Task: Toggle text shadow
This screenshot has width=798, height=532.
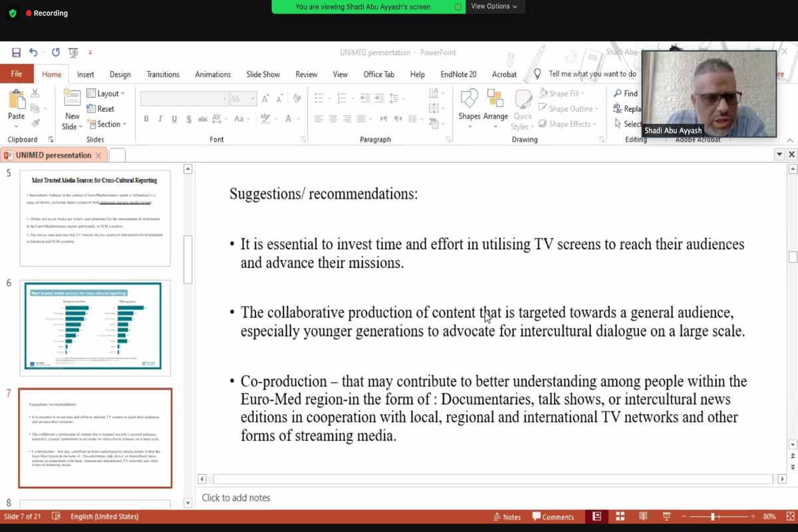Action: point(189,119)
